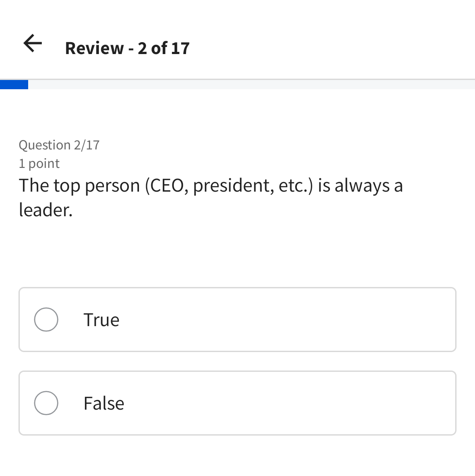Click the True answer option row
The height and width of the screenshot is (476, 475).
(x=237, y=320)
